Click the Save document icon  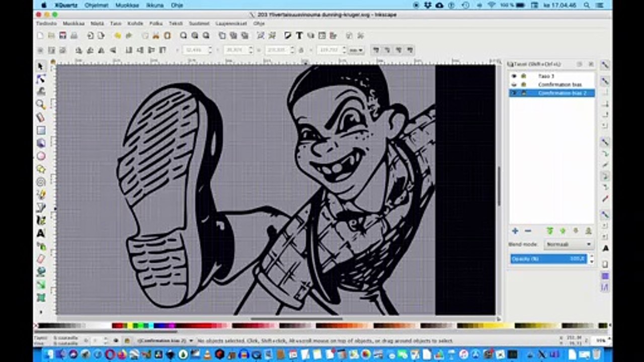click(63, 36)
